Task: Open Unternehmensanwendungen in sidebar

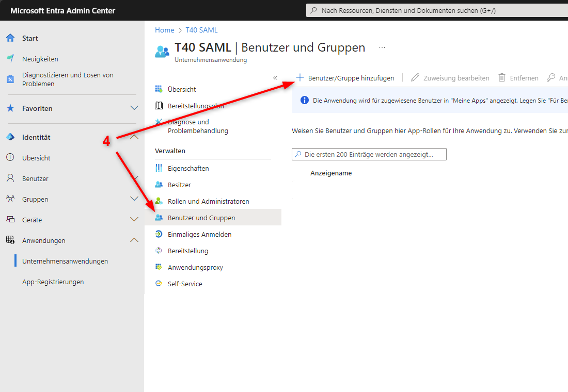Action: coord(65,261)
